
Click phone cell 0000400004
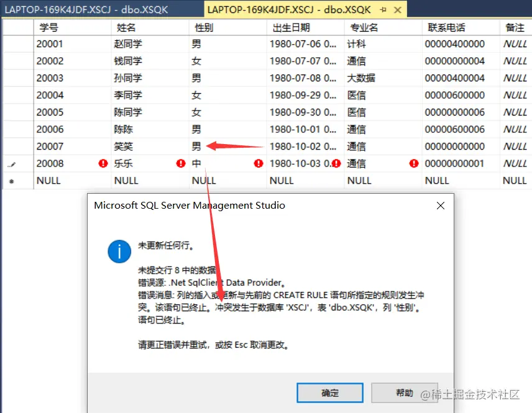(461, 78)
